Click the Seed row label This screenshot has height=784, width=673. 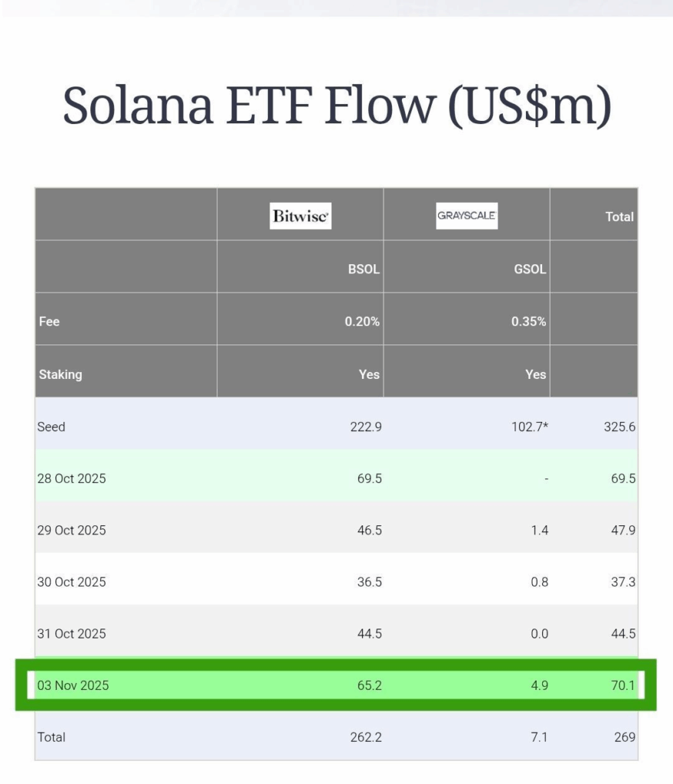click(x=51, y=426)
